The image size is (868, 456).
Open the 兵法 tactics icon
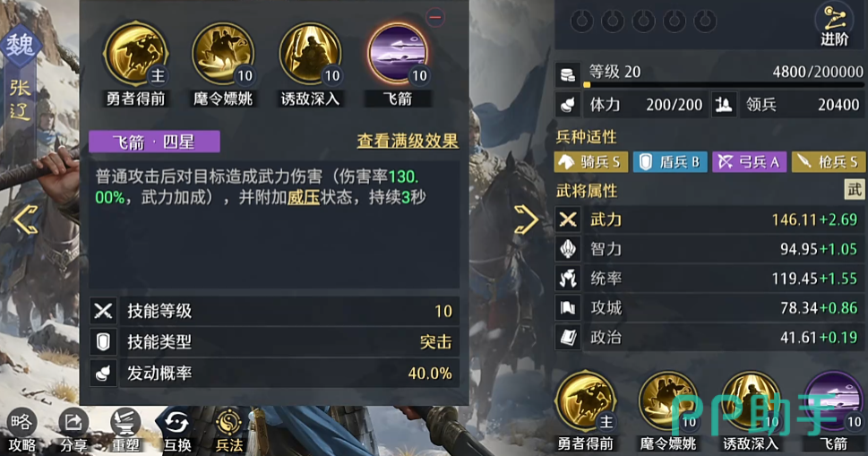228,431
